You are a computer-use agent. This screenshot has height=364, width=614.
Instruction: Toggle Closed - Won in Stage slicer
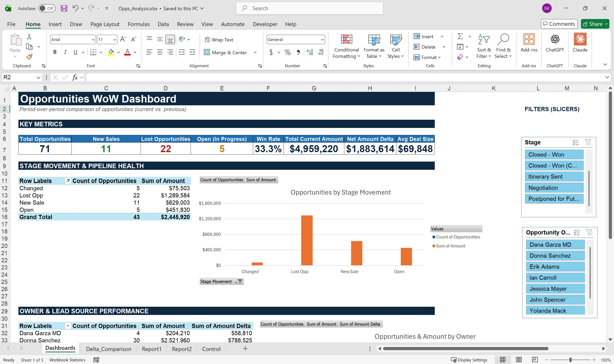click(x=554, y=155)
